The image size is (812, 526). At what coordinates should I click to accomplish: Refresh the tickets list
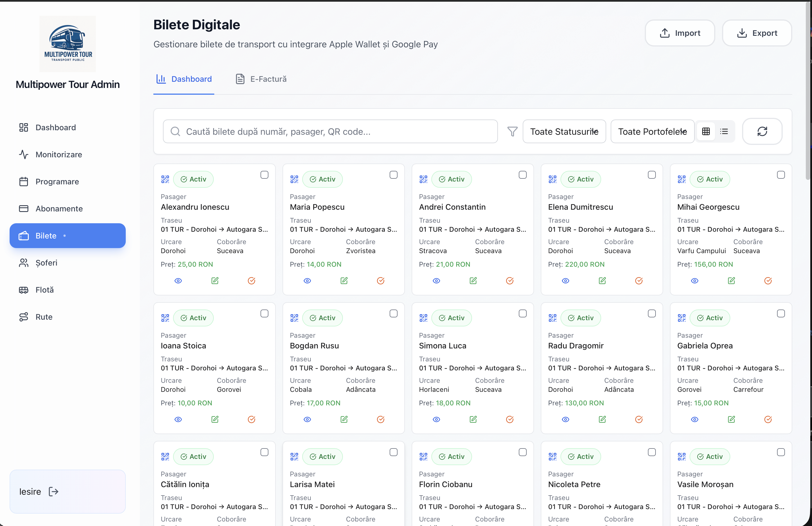(x=762, y=131)
